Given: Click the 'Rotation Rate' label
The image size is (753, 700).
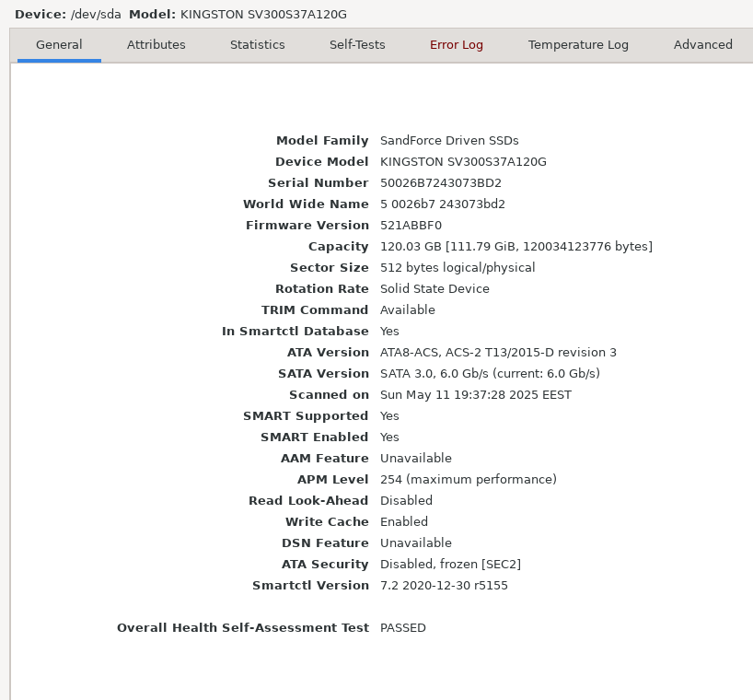Looking at the screenshot, I should pyautogui.click(x=322, y=288).
